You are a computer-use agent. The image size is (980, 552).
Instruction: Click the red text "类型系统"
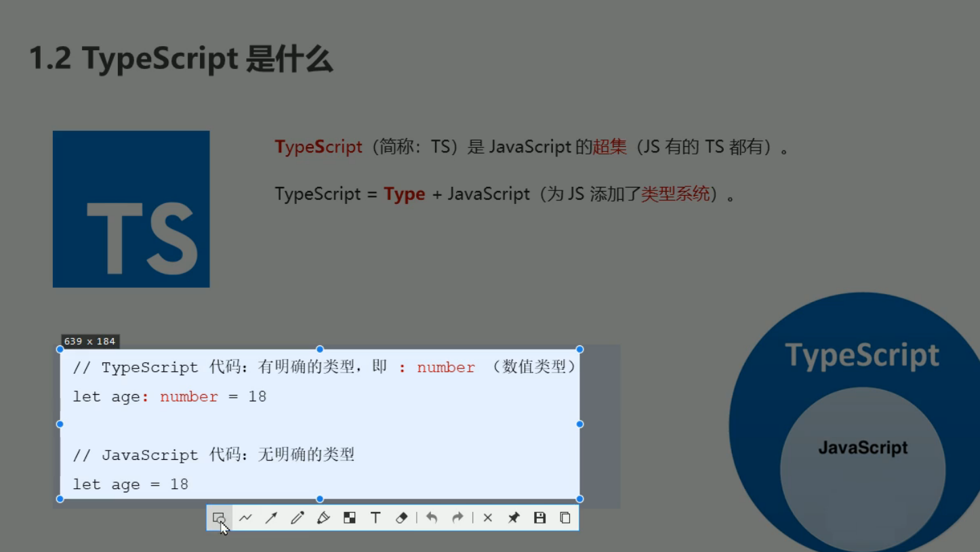[676, 194]
